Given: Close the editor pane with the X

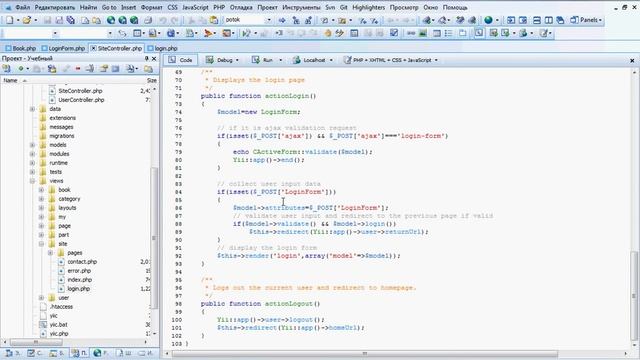Looking at the screenshot, I should click(632, 60).
